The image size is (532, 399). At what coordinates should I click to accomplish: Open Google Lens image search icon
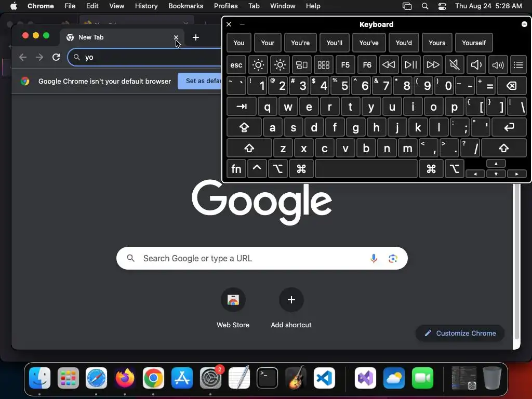[393, 259]
